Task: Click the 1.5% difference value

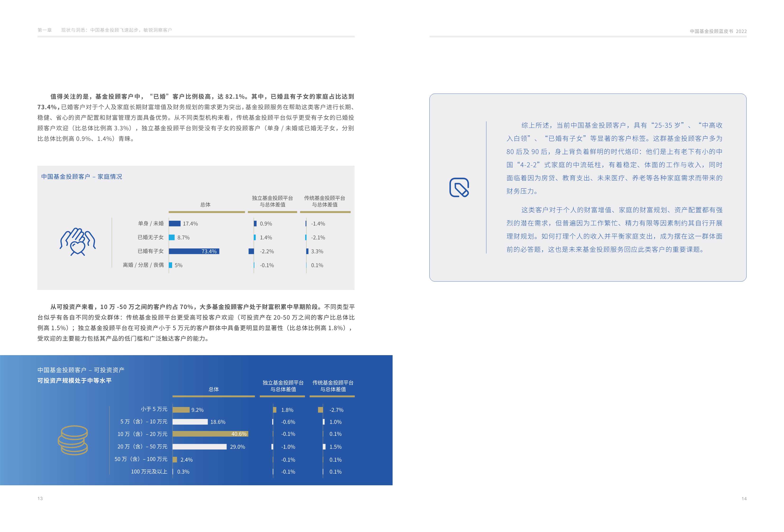Action: (x=336, y=447)
